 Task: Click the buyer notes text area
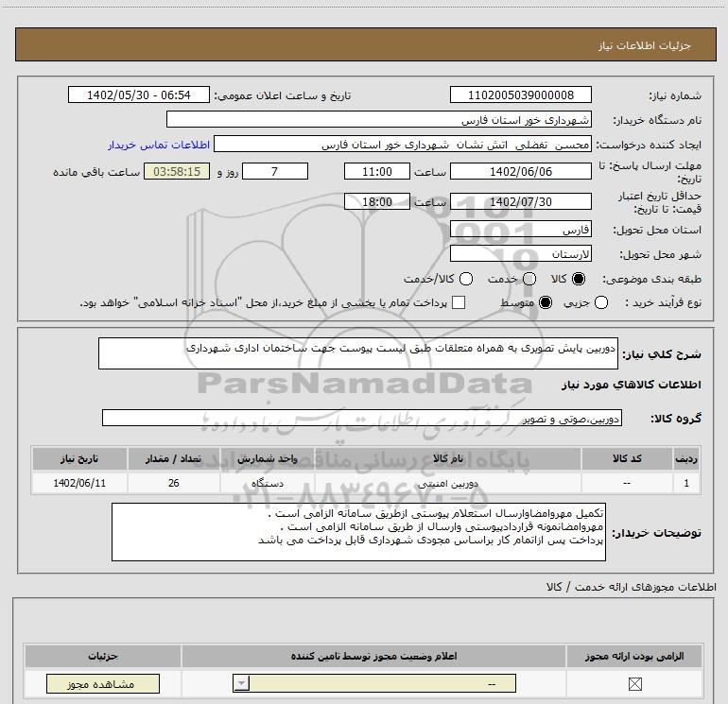[x=358, y=532]
